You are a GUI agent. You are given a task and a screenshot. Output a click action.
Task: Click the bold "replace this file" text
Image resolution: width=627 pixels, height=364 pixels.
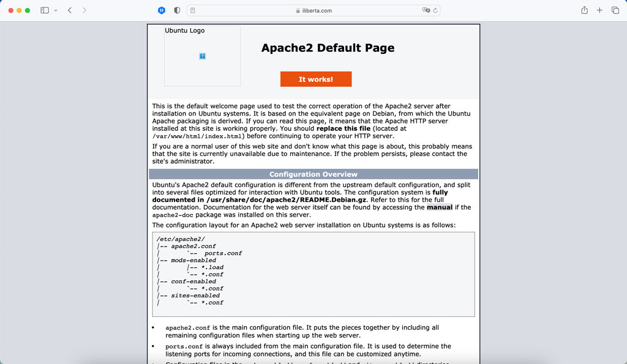tap(344, 128)
